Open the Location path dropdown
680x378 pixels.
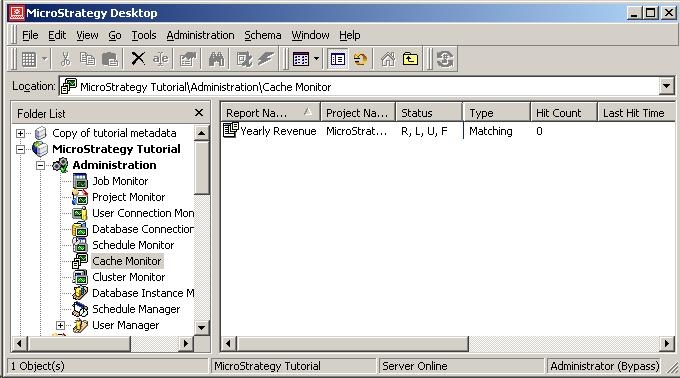(667, 86)
